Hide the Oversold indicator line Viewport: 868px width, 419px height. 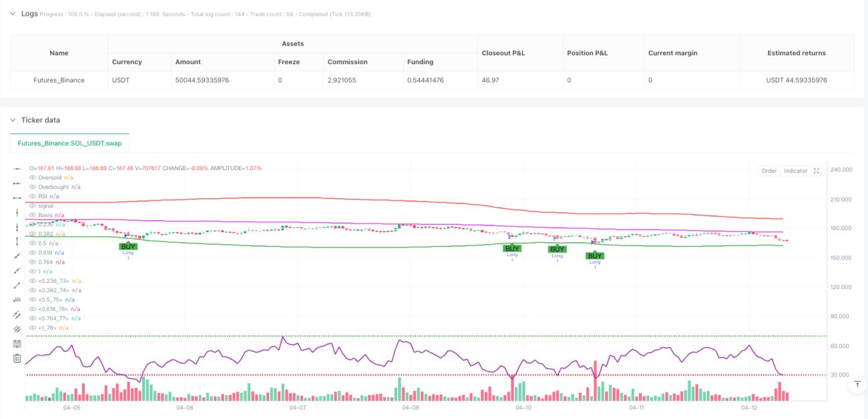tap(33, 178)
